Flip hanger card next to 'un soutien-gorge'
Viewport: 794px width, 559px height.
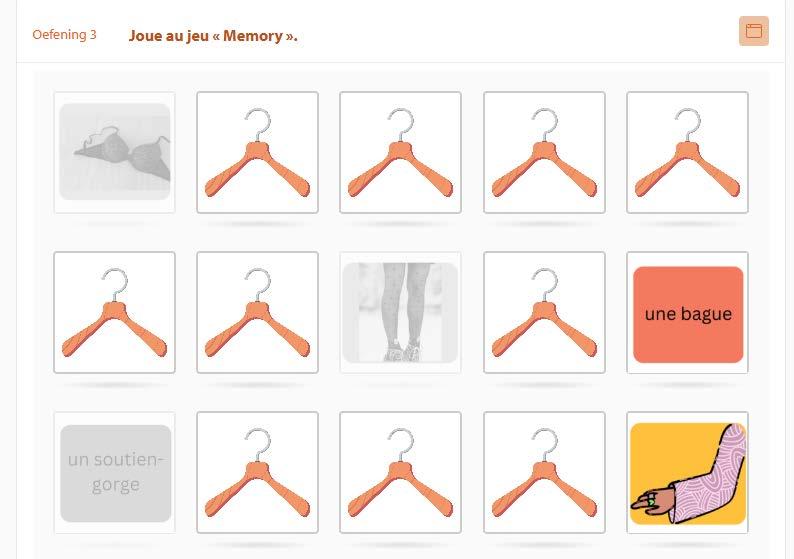[x=257, y=472]
